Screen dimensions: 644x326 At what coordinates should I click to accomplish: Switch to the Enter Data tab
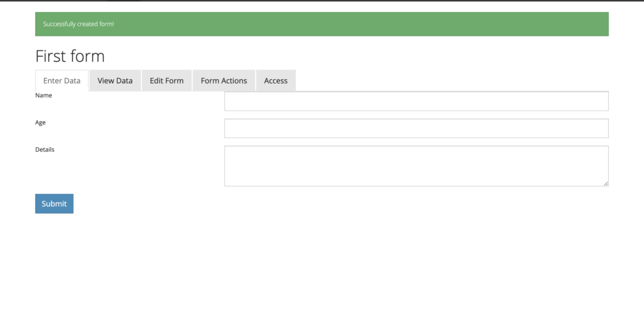tap(62, 81)
